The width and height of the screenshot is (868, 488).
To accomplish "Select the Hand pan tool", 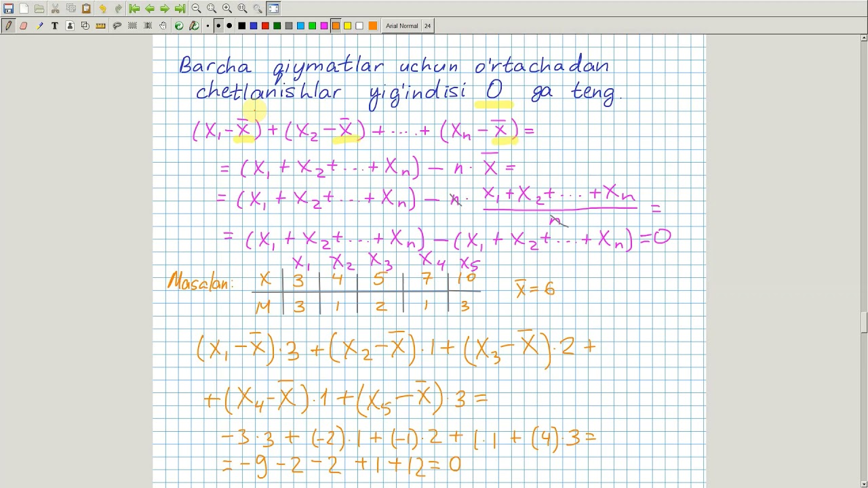I will point(163,26).
